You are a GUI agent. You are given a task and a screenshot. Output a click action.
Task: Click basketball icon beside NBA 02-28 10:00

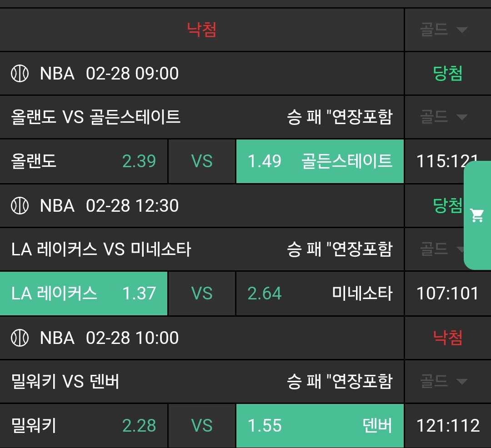tap(20, 338)
